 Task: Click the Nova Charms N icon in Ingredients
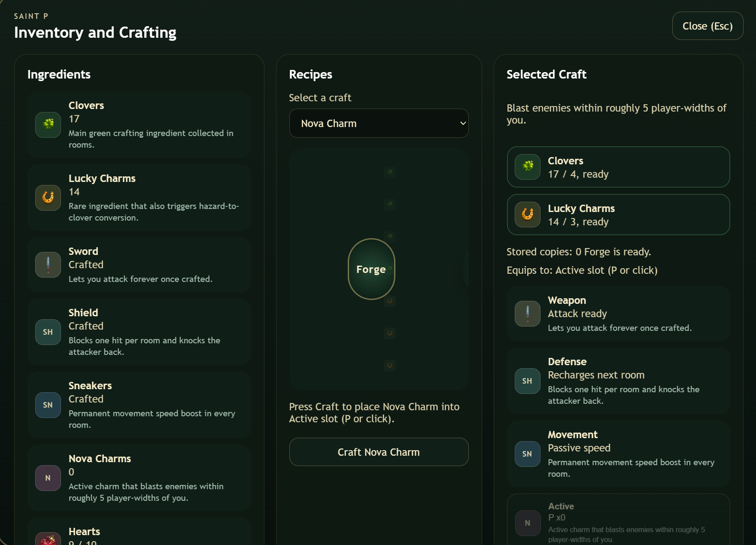[48, 478]
